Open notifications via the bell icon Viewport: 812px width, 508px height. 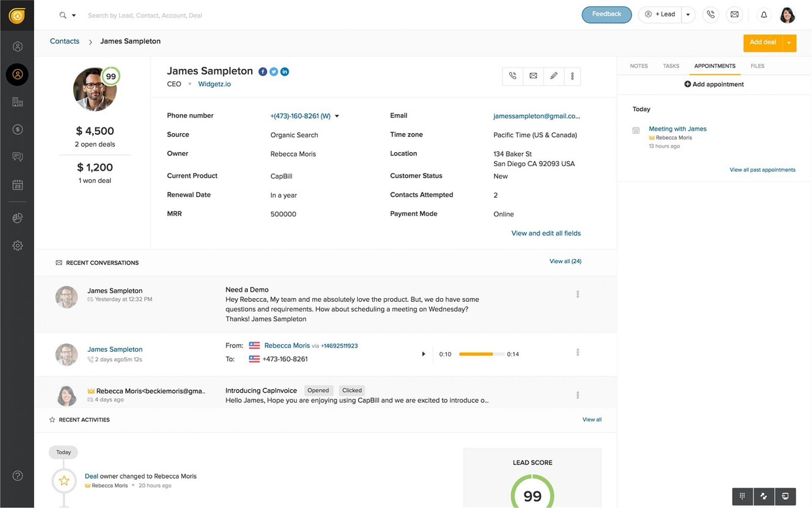[764, 14]
